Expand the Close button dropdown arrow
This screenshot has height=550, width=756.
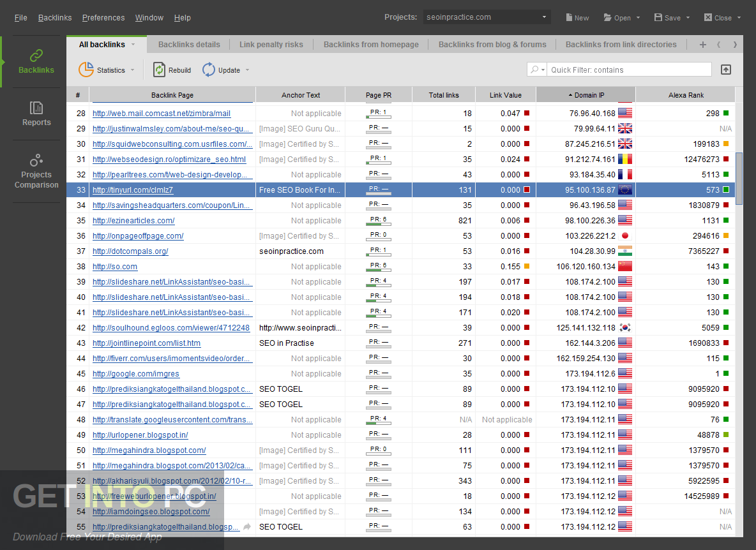[x=738, y=18]
